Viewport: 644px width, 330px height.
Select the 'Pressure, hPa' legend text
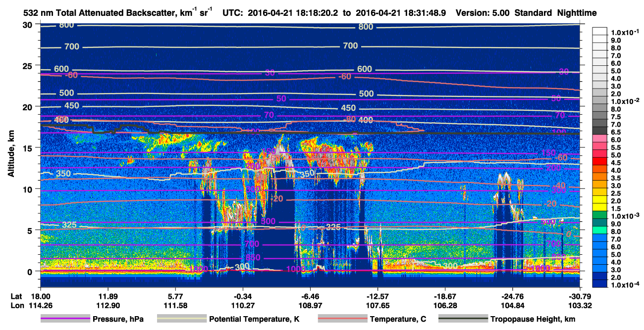pyautogui.click(x=119, y=320)
